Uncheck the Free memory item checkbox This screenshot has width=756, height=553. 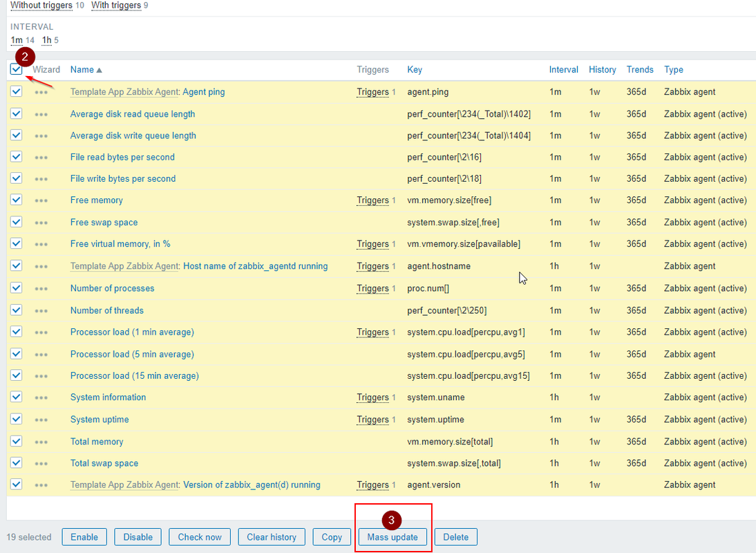click(x=16, y=200)
